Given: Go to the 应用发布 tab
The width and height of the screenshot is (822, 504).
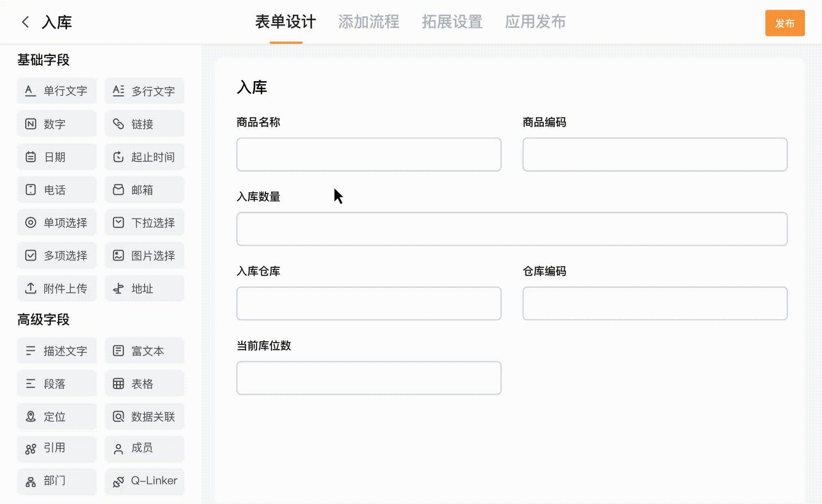Looking at the screenshot, I should point(535,22).
